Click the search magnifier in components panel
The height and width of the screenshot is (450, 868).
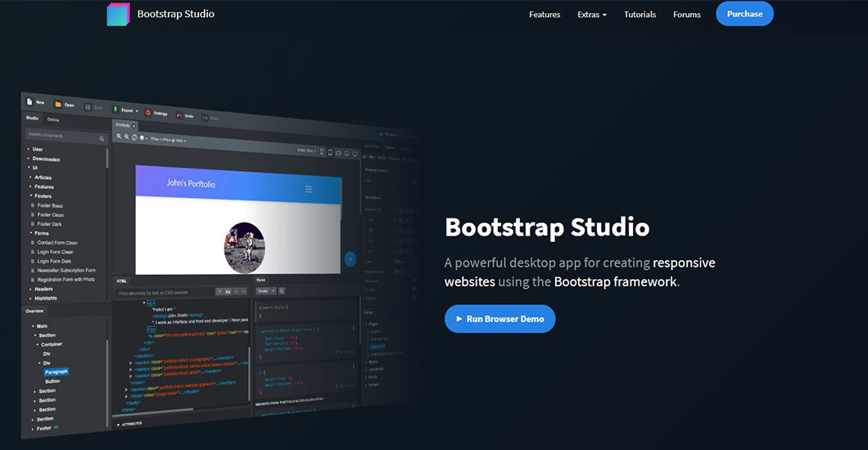102,139
